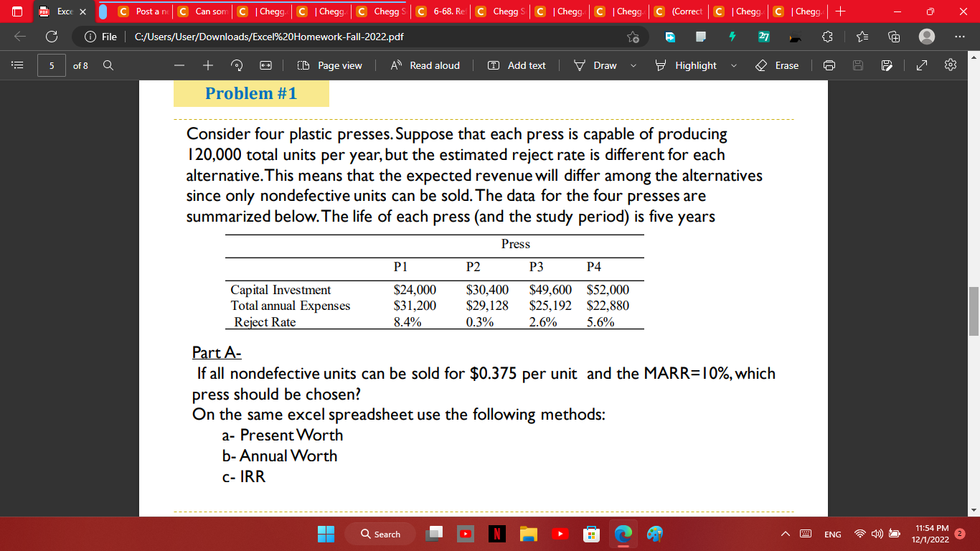Open the Highlight color options dropdown
The width and height of the screenshot is (980, 551).
tap(733, 65)
